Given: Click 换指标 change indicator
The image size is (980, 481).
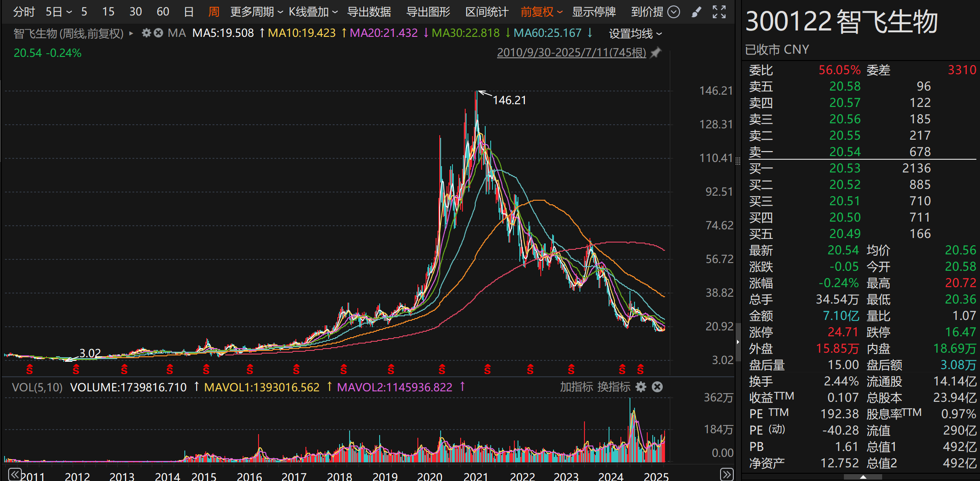Looking at the screenshot, I should (614, 387).
